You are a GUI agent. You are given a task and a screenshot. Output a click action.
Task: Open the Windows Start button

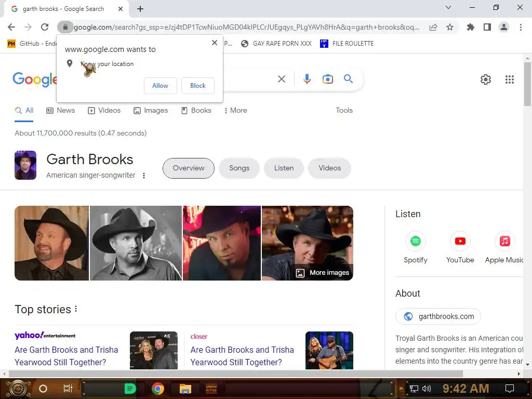coord(19,389)
